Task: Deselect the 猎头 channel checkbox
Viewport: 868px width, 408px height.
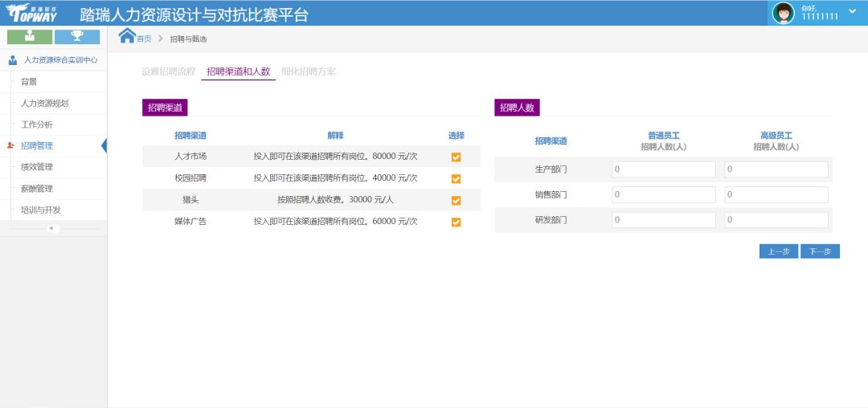Action: (x=456, y=201)
